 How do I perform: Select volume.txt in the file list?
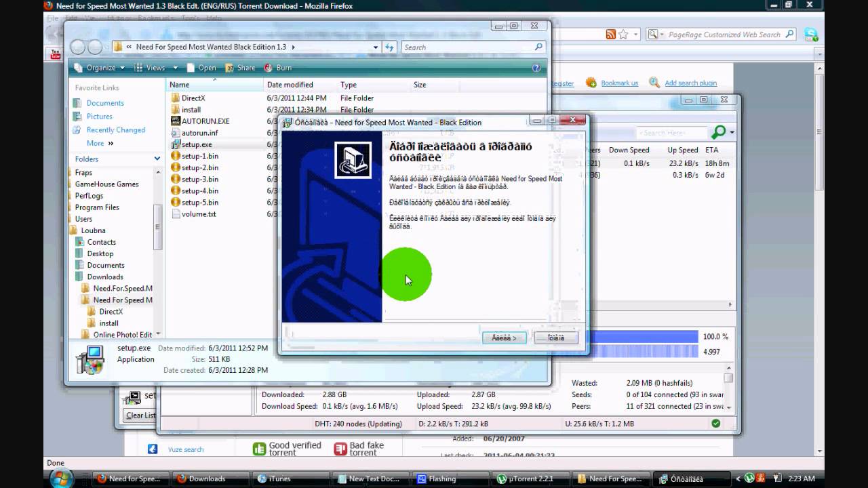[x=199, y=213]
